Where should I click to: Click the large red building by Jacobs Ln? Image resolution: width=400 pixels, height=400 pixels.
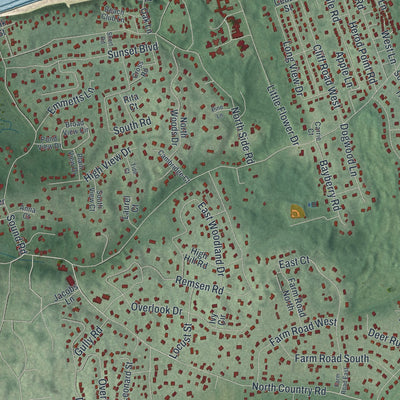tap(71, 281)
